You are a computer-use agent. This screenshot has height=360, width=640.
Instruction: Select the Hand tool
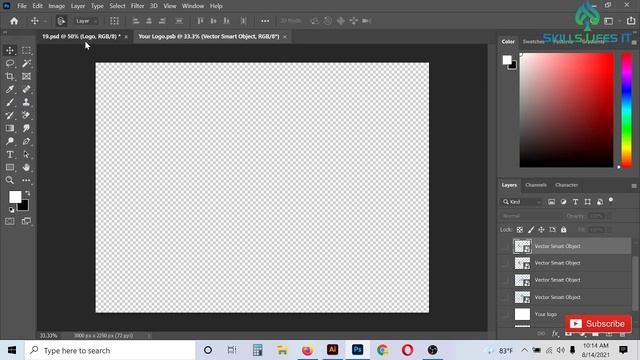[26, 167]
